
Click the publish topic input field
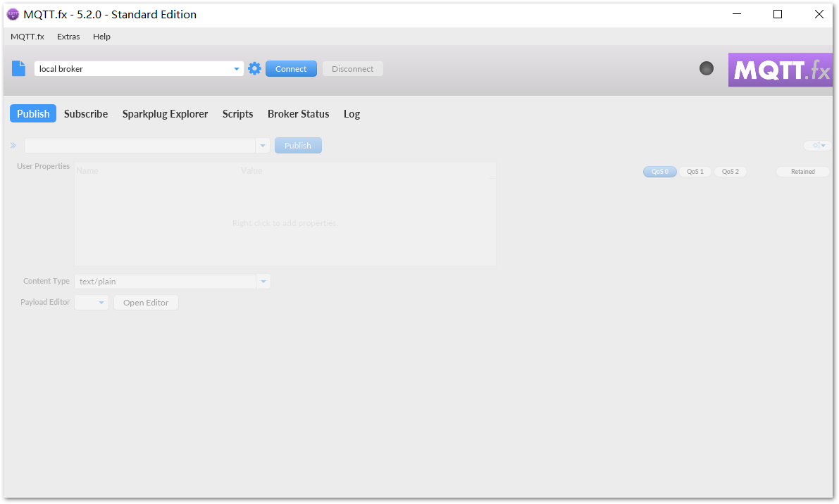[140, 146]
